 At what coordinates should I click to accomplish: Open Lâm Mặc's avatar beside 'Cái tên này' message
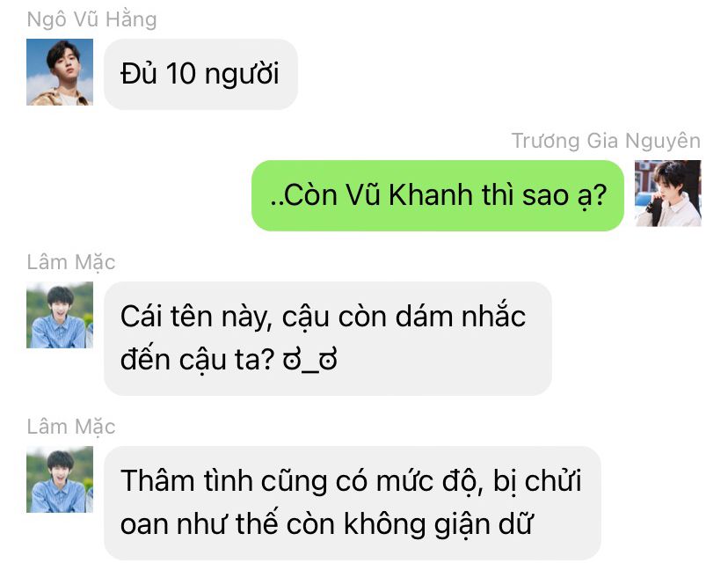pos(60,315)
